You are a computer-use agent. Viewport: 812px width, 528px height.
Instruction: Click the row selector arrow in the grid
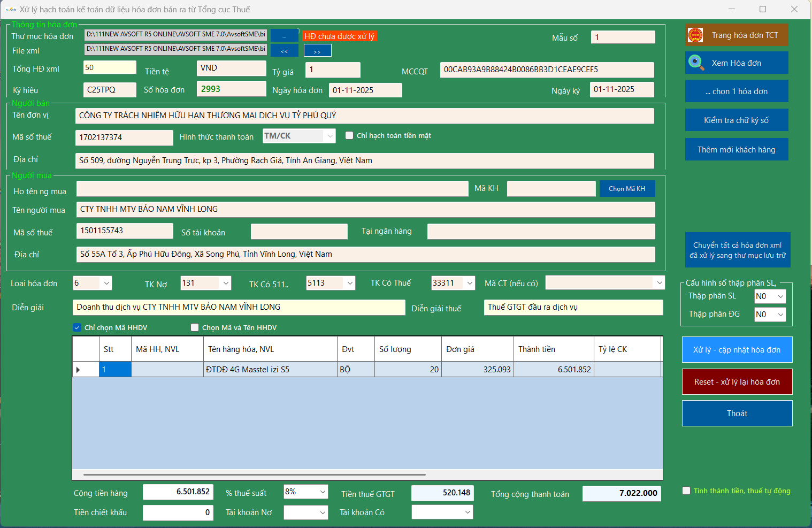(79, 370)
